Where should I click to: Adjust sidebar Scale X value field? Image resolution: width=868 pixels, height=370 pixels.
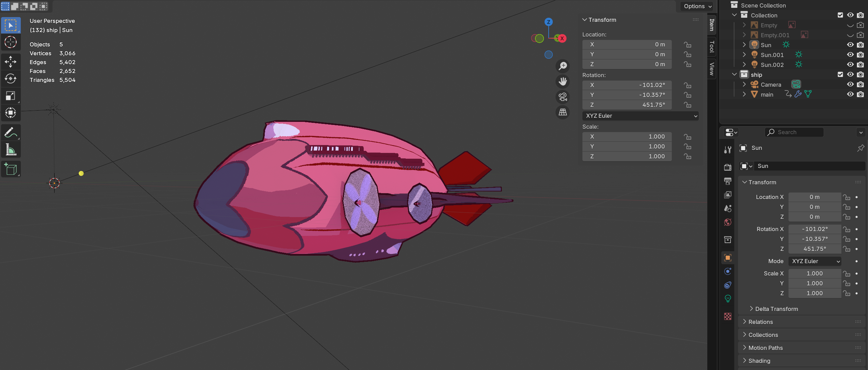(627, 137)
